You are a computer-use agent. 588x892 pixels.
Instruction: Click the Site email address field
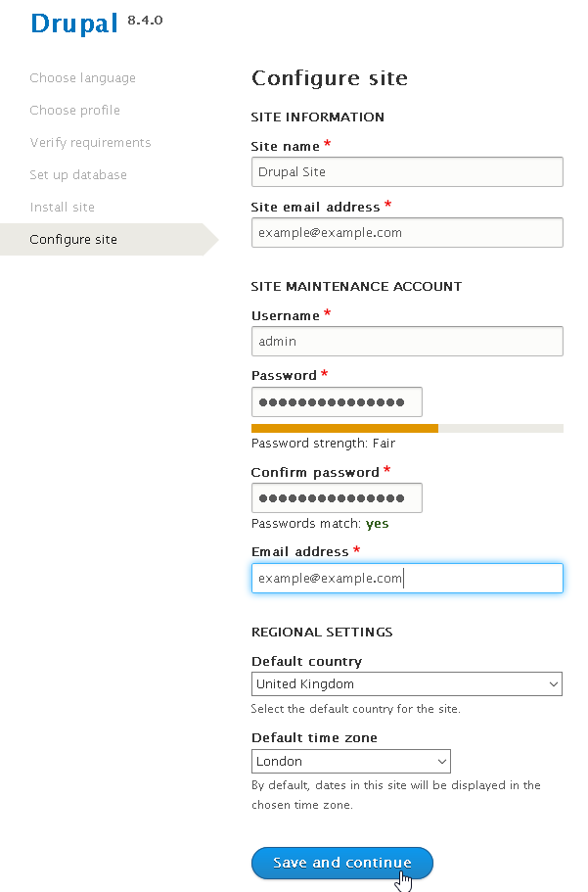(407, 233)
